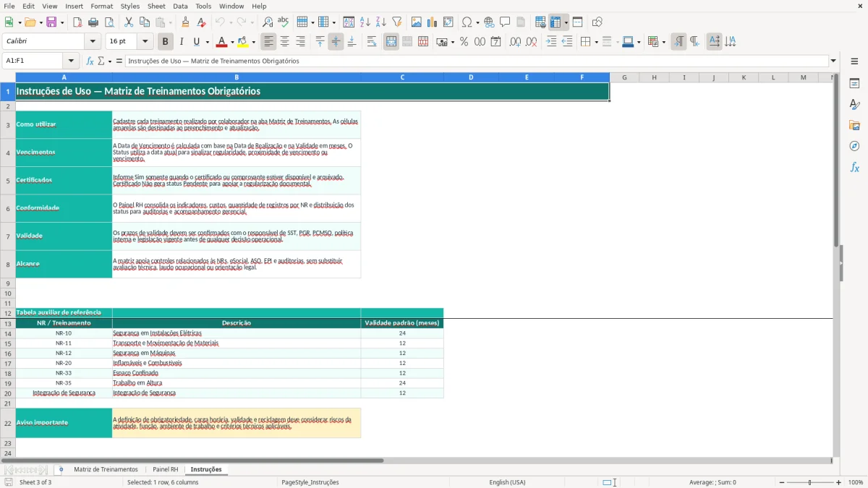868x488 pixels.
Task: Click Clear Direct Formatting icon
Action: pos(201,22)
